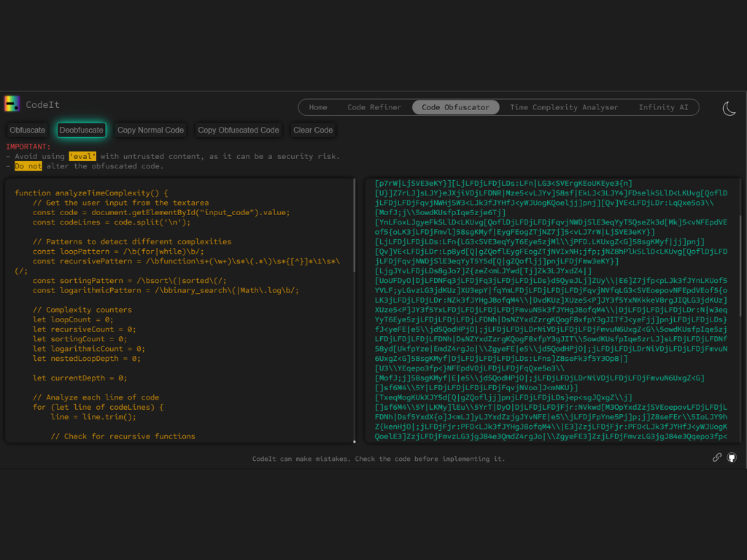The width and height of the screenshot is (747, 560).
Task: Go to the Home tab
Action: (x=318, y=107)
